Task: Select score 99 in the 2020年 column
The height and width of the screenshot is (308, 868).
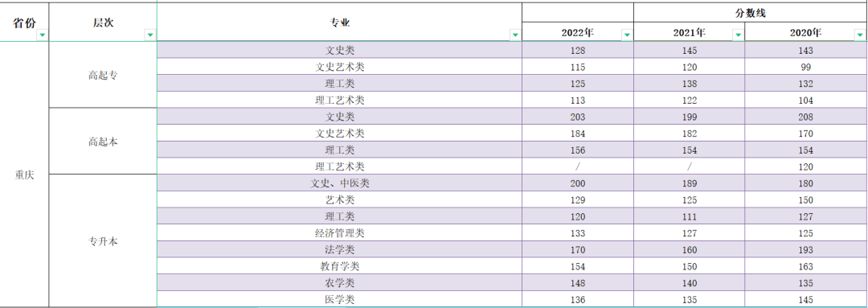Action: click(x=806, y=67)
